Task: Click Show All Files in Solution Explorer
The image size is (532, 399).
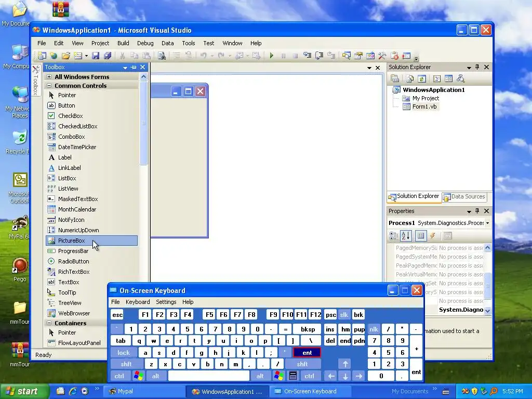Action: click(x=409, y=79)
